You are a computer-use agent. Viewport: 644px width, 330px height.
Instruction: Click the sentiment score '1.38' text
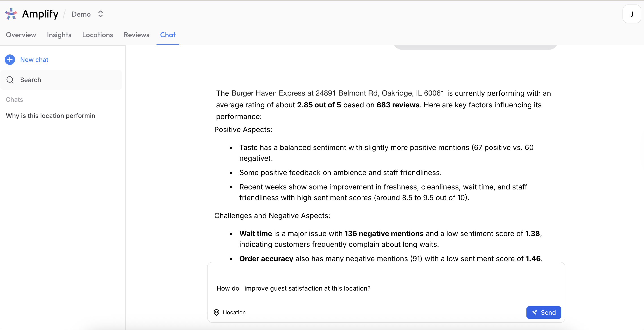pos(532,234)
